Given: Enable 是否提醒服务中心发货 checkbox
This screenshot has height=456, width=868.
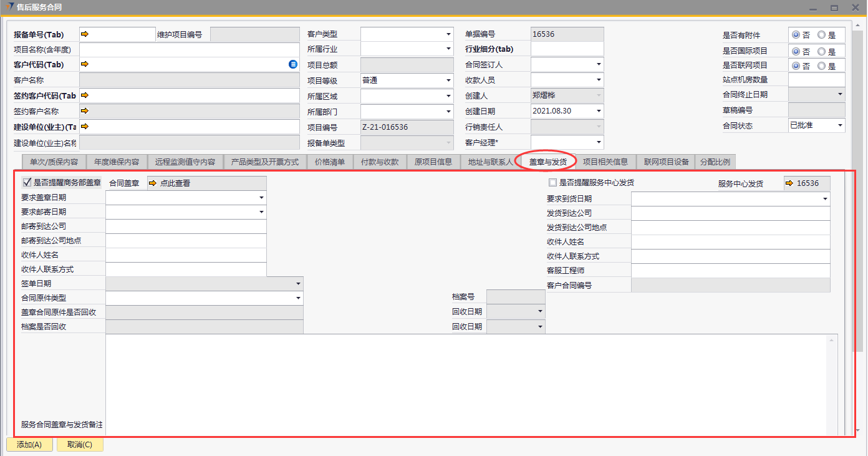Looking at the screenshot, I should (x=552, y=183).
